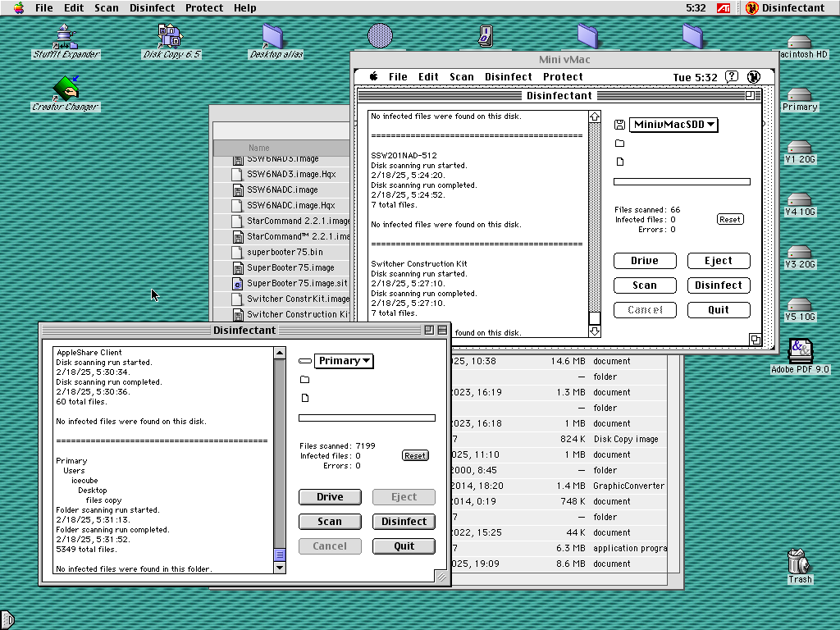Image resolution: width=840 pixels, height=630 pixels.
Task: Open the MinivMacSDD disk popup in Mini vMac
Action: point(673,125)
